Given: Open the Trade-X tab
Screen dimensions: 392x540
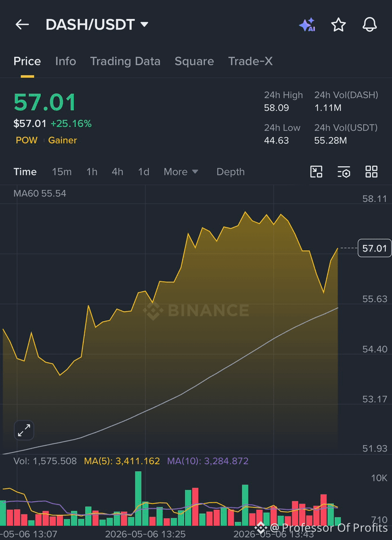Looking at the screenshot, I should [250, 61].
